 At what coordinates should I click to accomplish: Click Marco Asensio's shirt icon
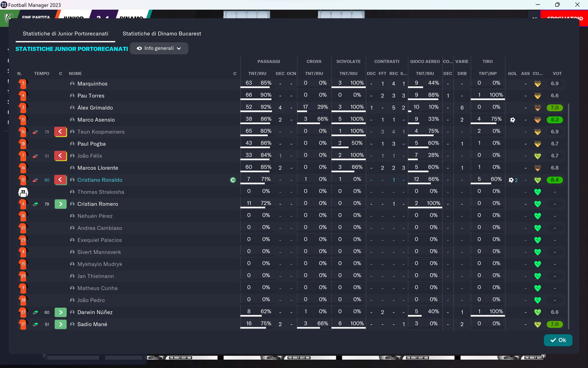pyautogui.click(x=23, y=120)
